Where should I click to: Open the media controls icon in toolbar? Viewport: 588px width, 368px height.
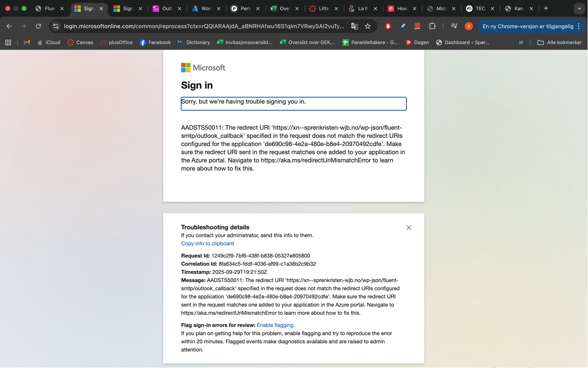454,26
